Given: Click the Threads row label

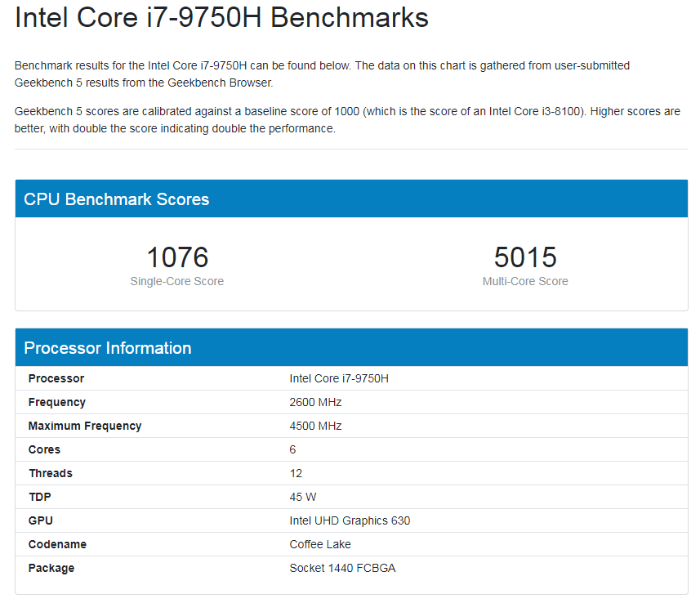Looking at the screenshot, I should (x=51, y=473).
